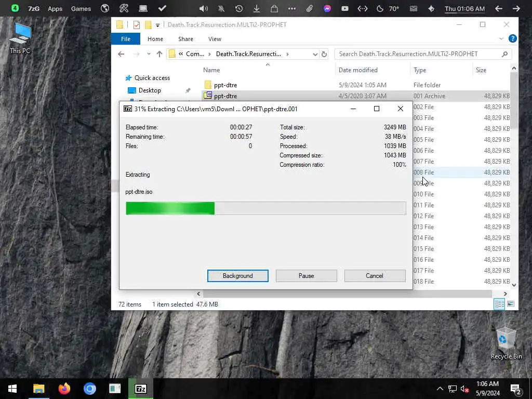Switch to the Home ribbon tab

pos(155,38)
